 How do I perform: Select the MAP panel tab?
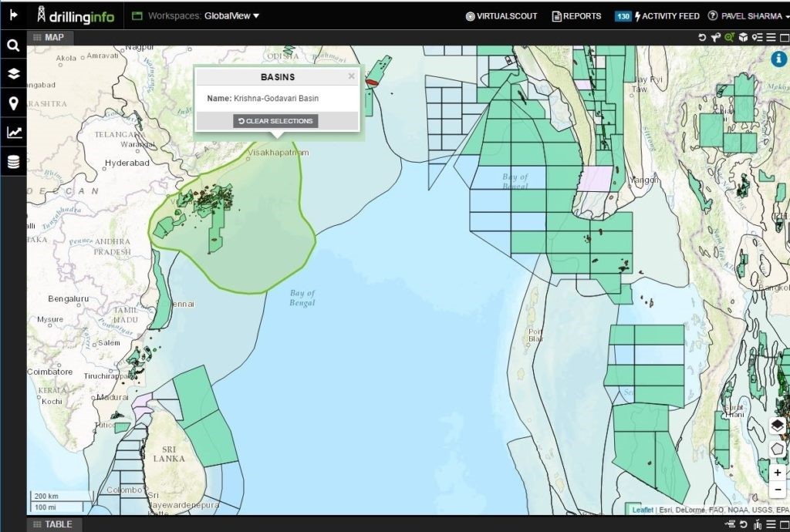tap(49, 37)
